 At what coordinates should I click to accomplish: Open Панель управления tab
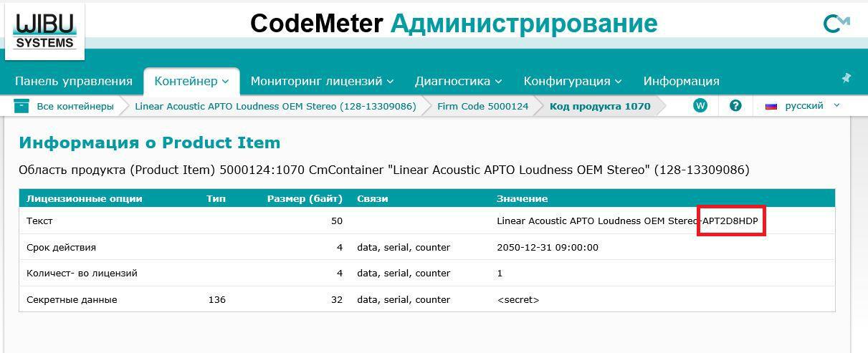[74, 81]
